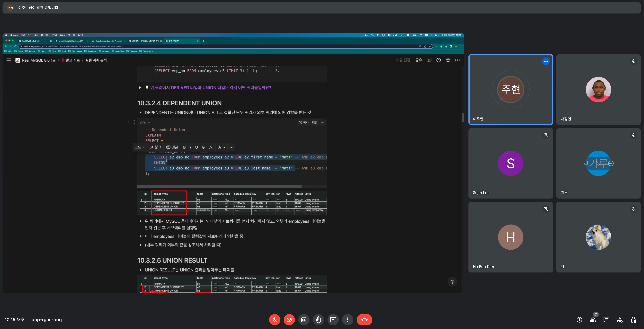Open floating toolbar more options dots
Viewport: 644px width, 329px height.
232,147
